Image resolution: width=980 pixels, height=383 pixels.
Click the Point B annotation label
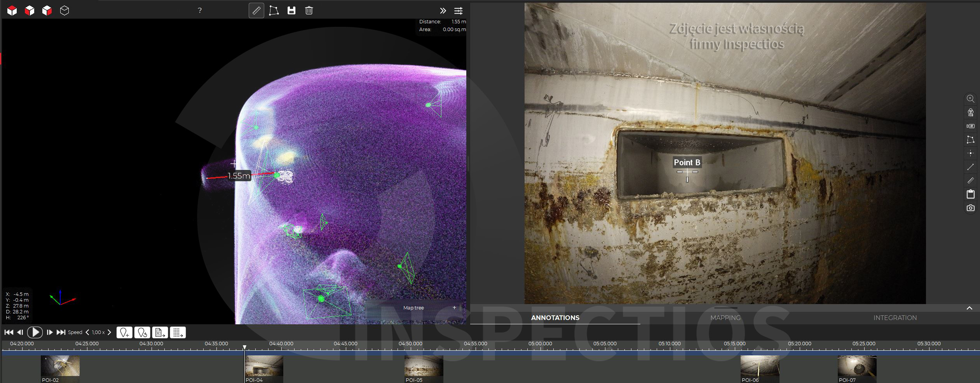point(687,163)
